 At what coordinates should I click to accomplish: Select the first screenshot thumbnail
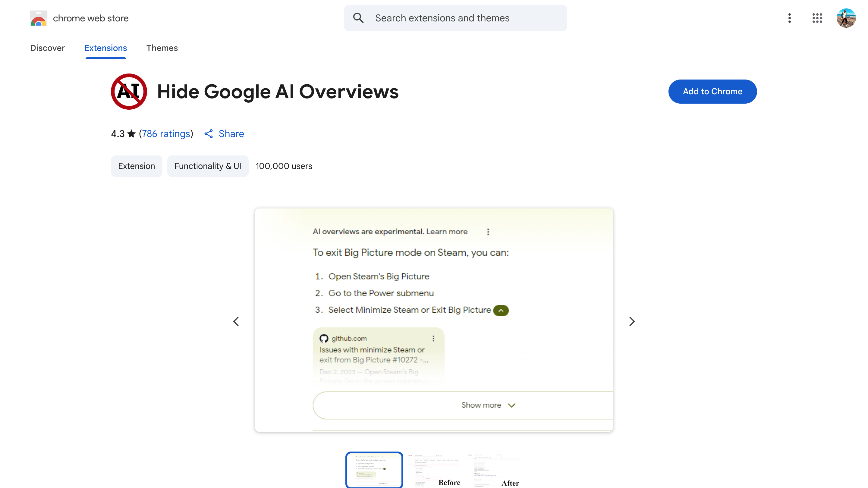[374, 470]
